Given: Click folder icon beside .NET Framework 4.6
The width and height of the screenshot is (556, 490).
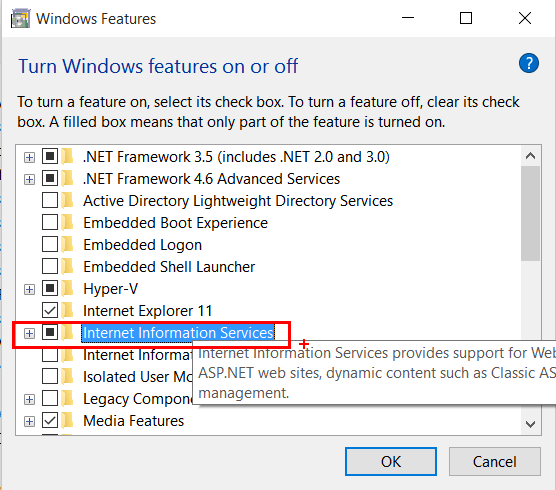Looking at the screenshot, I should [x=67, y=178].
